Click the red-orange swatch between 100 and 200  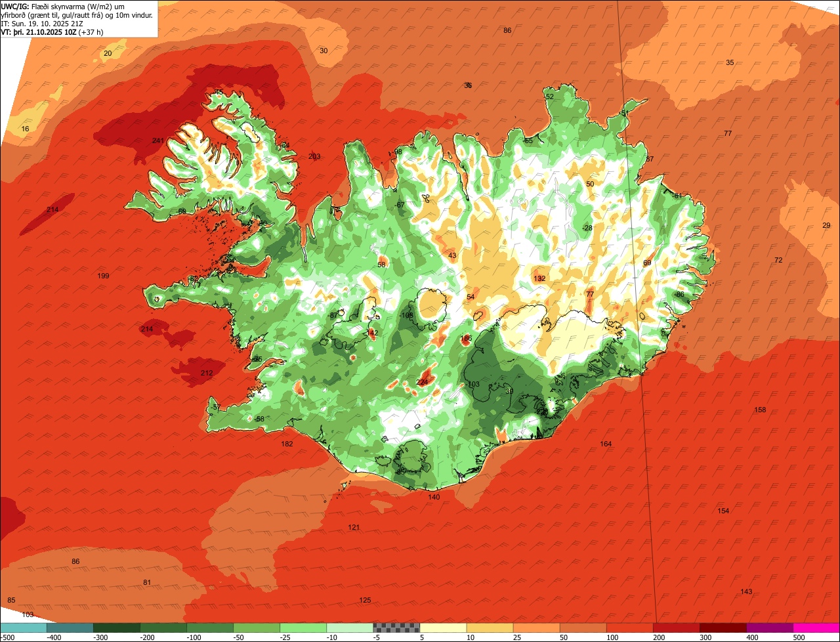coord(629,628)
